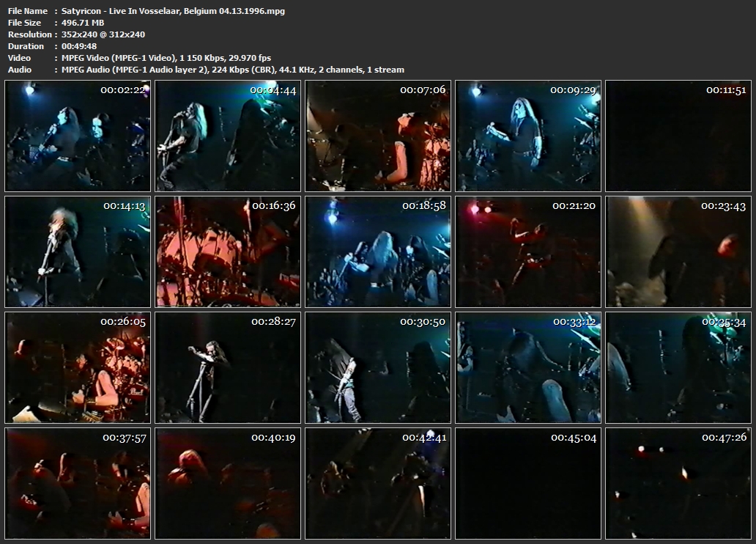Image resolution: width=756 pixels, height=544 pixels.
Task: Pick the black thumbnail stamped 00:45:04
Action: 528,484
